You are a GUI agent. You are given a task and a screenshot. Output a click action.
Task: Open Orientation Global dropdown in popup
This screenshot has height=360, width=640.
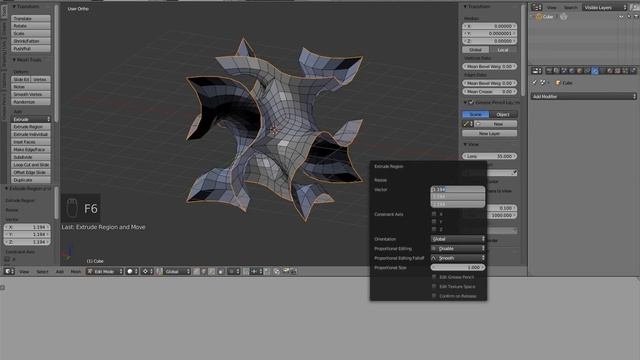[x=458, y=239]
